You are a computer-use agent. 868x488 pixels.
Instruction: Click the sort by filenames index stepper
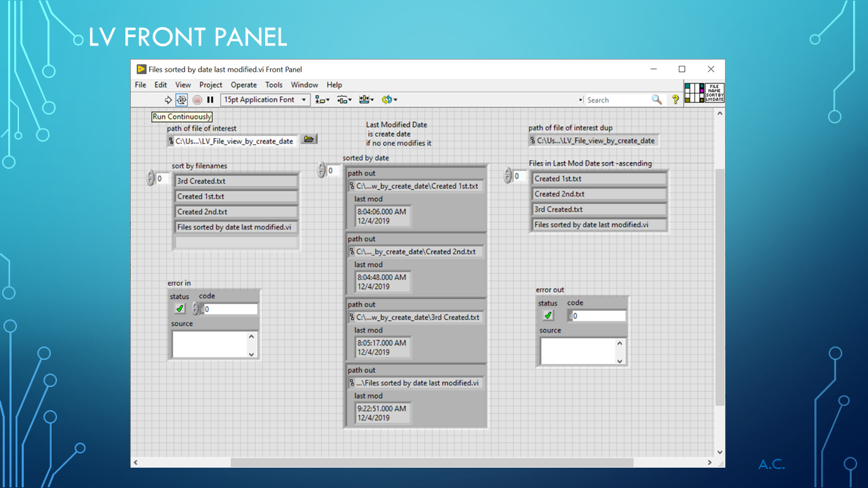[151, 178]
